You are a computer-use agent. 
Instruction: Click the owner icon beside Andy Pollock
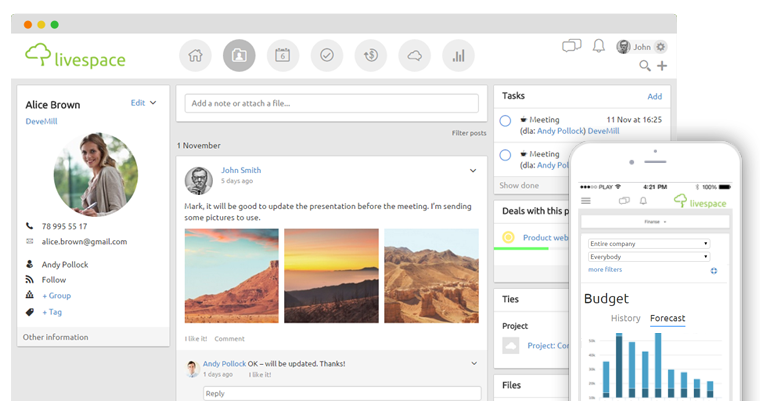point(30,264)
